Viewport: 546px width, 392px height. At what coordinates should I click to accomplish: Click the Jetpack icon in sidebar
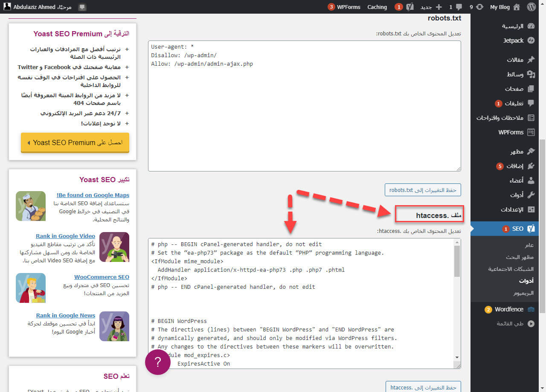pyautogui.click(x=531, y=41)
